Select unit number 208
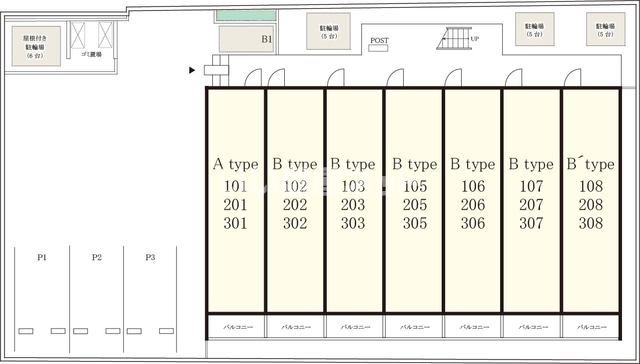640x364 pixels. 591,205
